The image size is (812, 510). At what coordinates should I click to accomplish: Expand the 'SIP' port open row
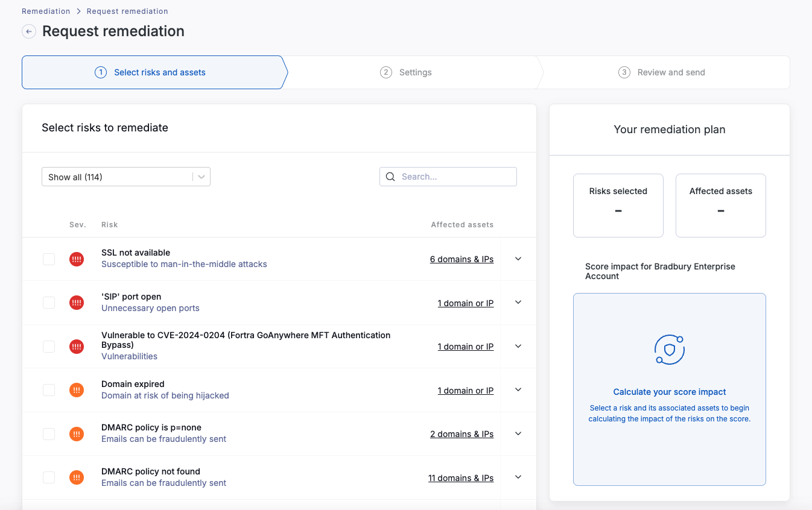[518, 302]
